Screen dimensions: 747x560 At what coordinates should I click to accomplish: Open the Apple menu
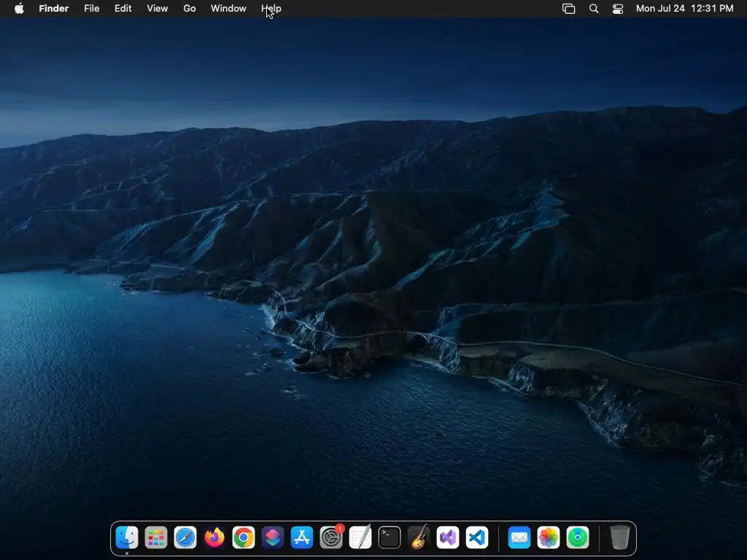tap(19, 9)
